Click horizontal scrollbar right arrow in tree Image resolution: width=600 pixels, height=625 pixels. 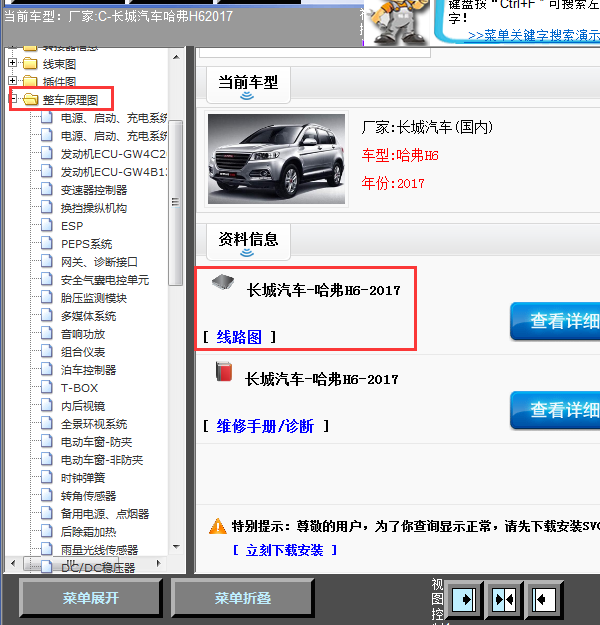point(159,563)
